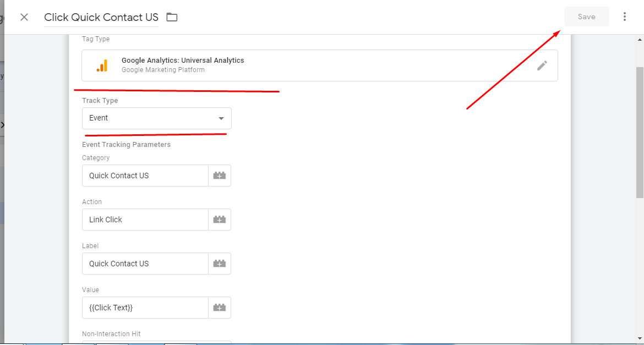Select the Google Analytics: Universal Analytics tag type card
Screen dimensions: 644x345
tap(320, 65)
